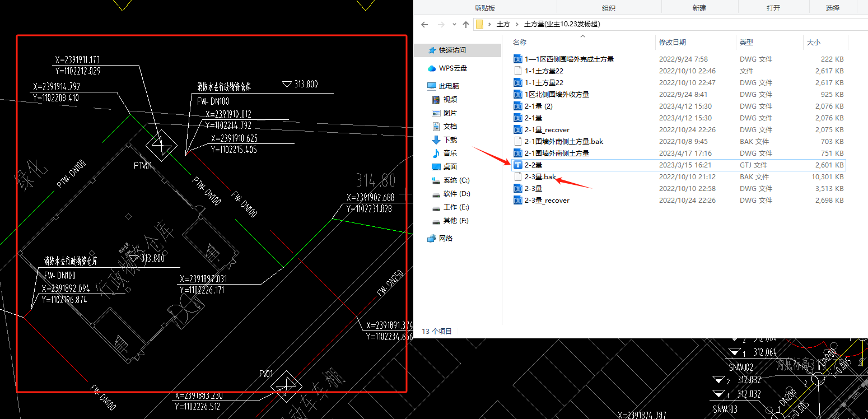Open 桌面 folder in sidebar

(x=450, y=166)
